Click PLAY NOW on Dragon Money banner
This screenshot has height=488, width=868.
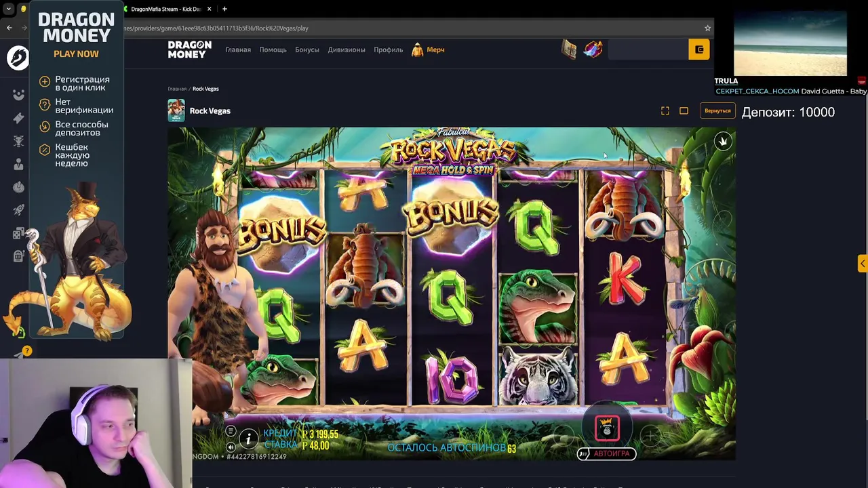(x=76, y=54)
